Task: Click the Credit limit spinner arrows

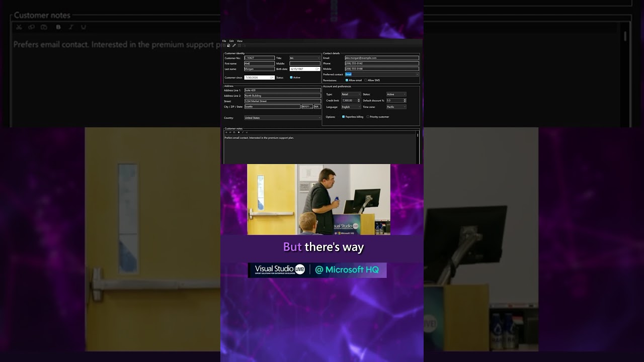Action: click(359, 101)
